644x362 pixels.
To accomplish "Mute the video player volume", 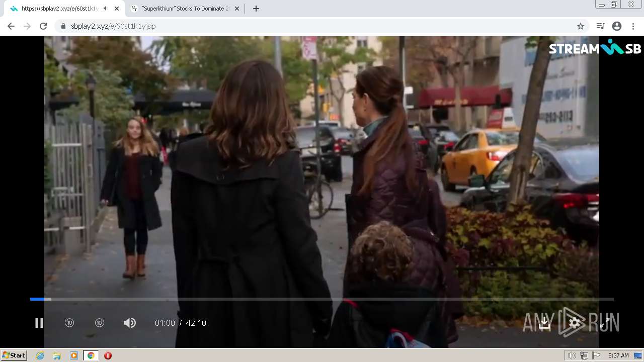I will click(x=130, y=323).
